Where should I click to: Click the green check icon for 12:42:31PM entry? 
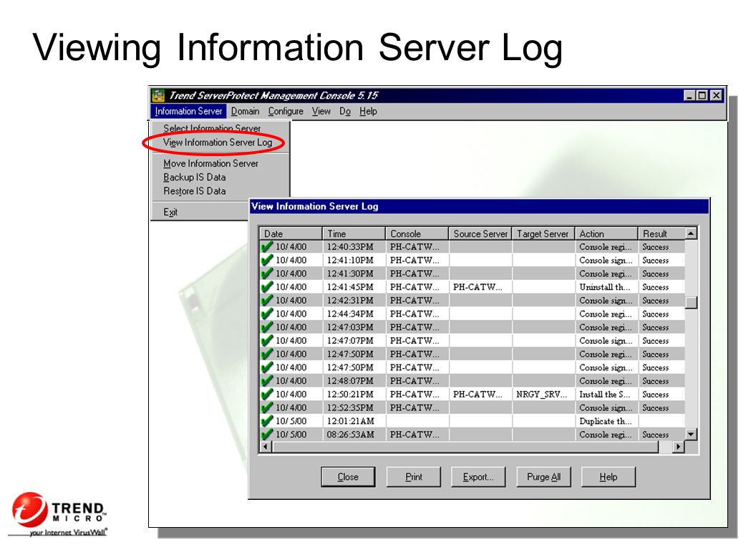[266, 301]
